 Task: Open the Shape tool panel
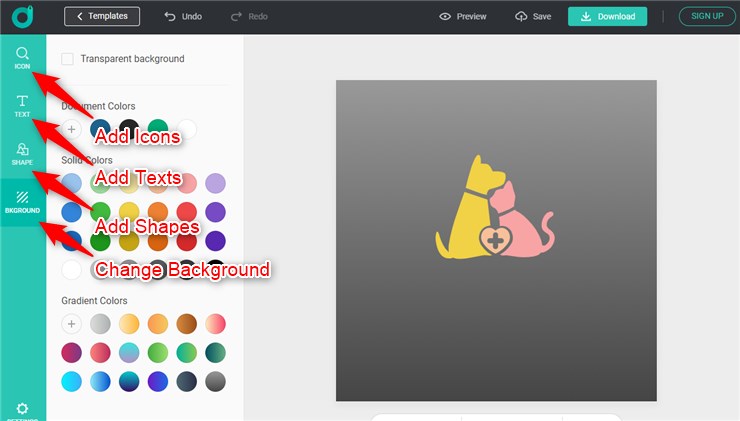[x=22, y=154]
